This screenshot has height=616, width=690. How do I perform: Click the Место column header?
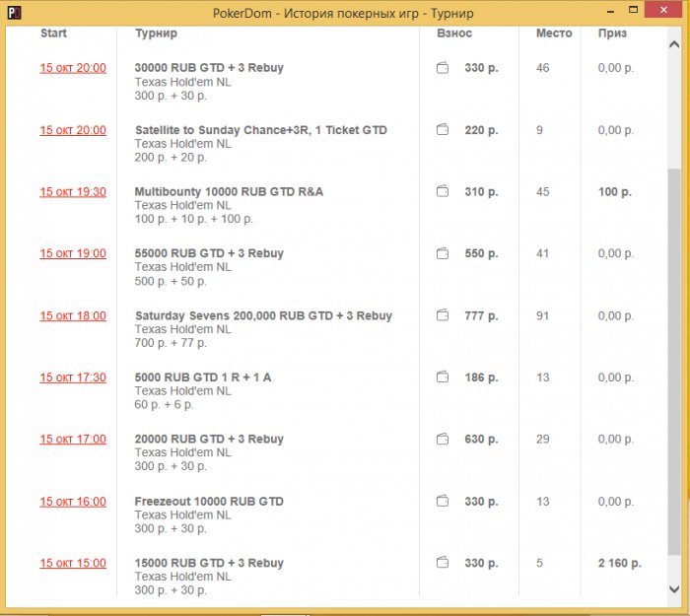(x=554, y=34)
